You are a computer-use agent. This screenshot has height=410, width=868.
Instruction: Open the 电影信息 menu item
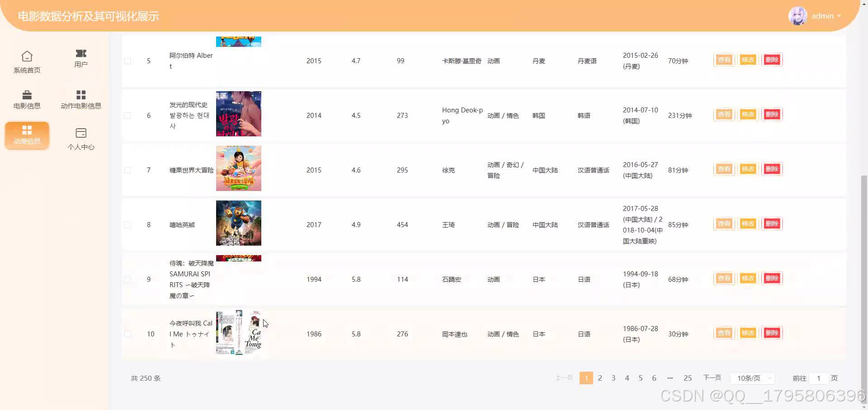27,99
